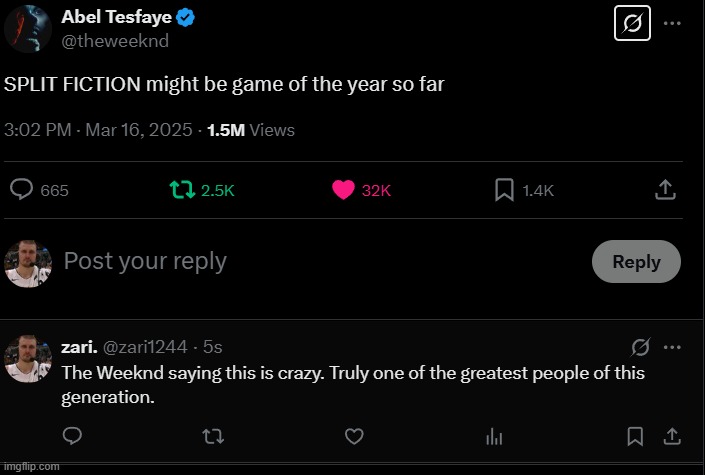Repost the tweet with 2.5K reposts

click(182, 190)
